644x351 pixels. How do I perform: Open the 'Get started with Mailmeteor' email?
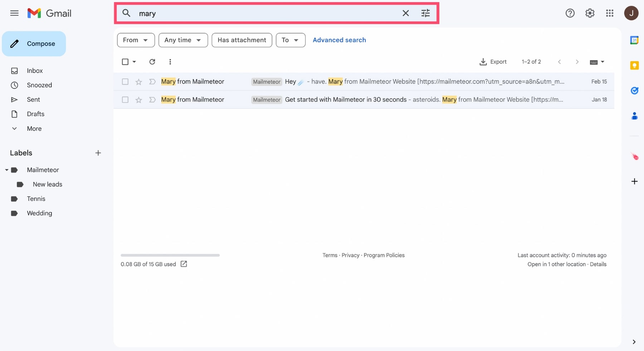364,100
